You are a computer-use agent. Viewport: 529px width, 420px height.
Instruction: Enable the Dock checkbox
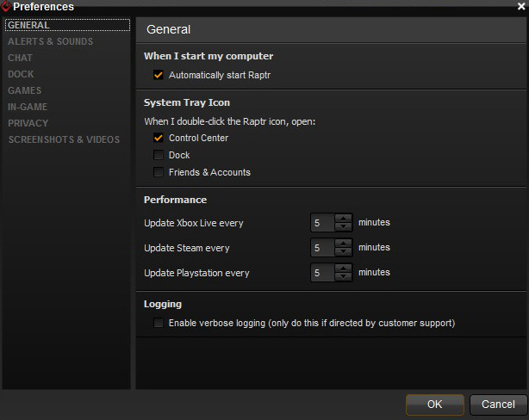click(159, 156)
